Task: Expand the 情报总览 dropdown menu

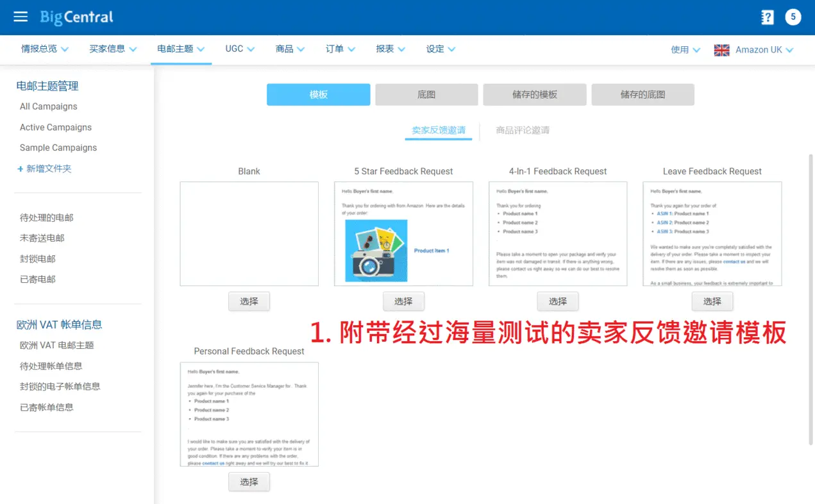Action: (x=45, y=49)
